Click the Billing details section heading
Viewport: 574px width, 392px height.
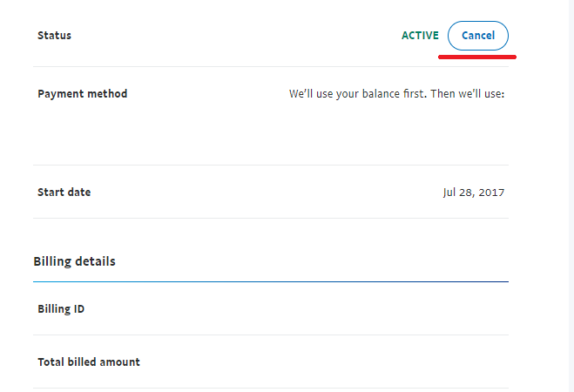(x=74, y=261)
